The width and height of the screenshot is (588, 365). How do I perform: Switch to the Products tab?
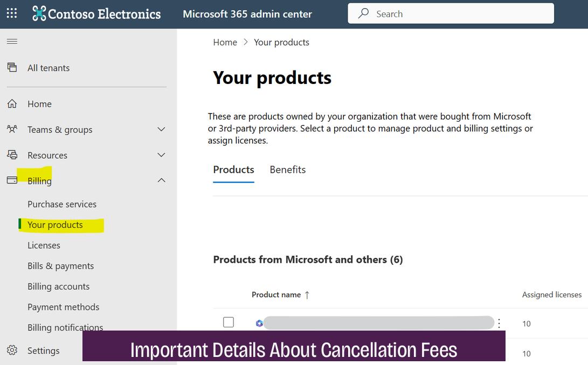pos(233,170)
